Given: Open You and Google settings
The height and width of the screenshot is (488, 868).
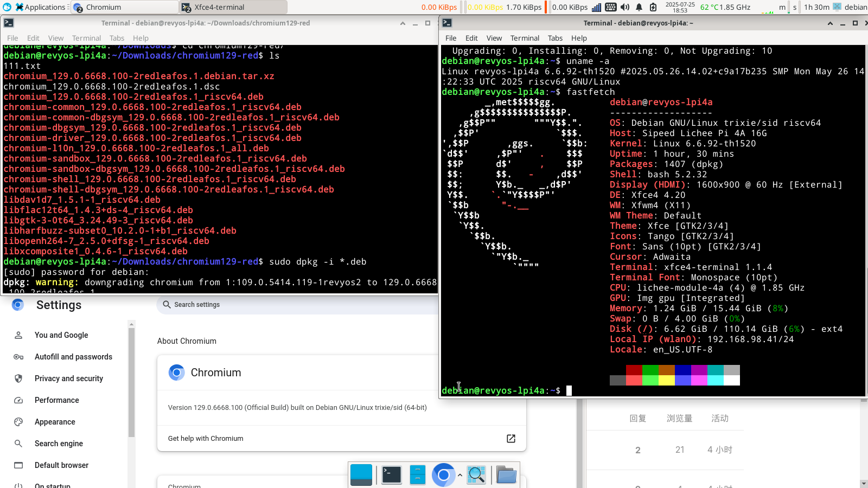Looking at the screenshot, I should click(x=61, y=335).
